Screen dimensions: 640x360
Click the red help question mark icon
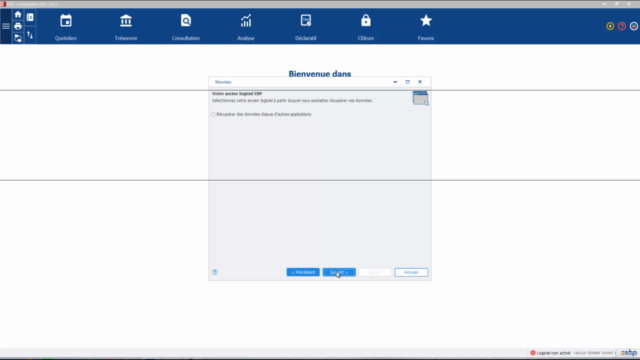[x=622, y=26]
